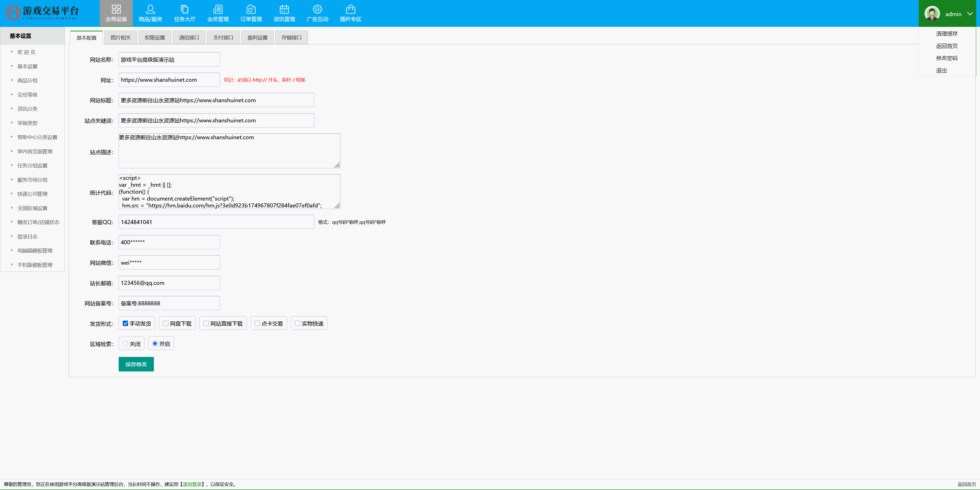The width and height of the screenshot is (980, 490).
Task: Open the 会员管理 list icon
Action: (218, 9)
